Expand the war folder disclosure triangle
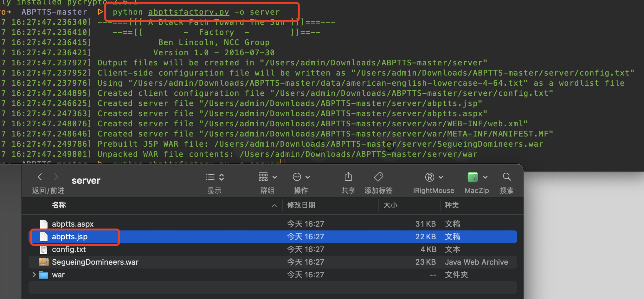Screen dimensions: 644x299 [x=34, y=275]
